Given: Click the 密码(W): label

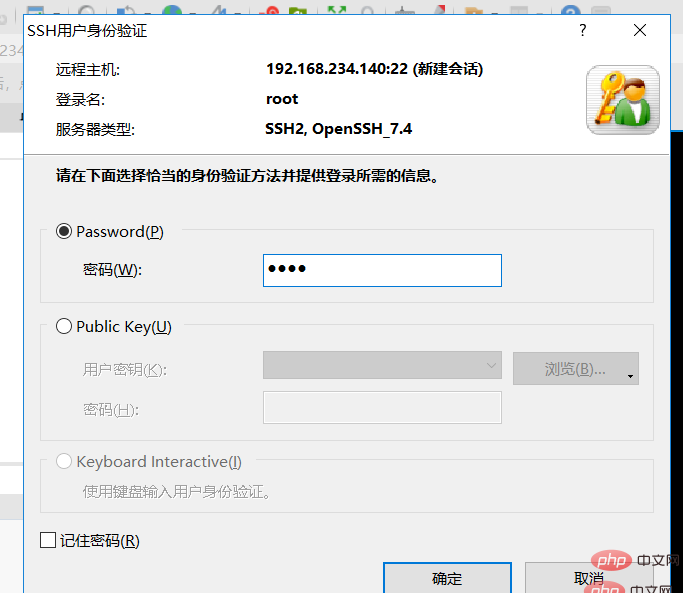Looking at the screenshot, I should click(x=112, y=270).
